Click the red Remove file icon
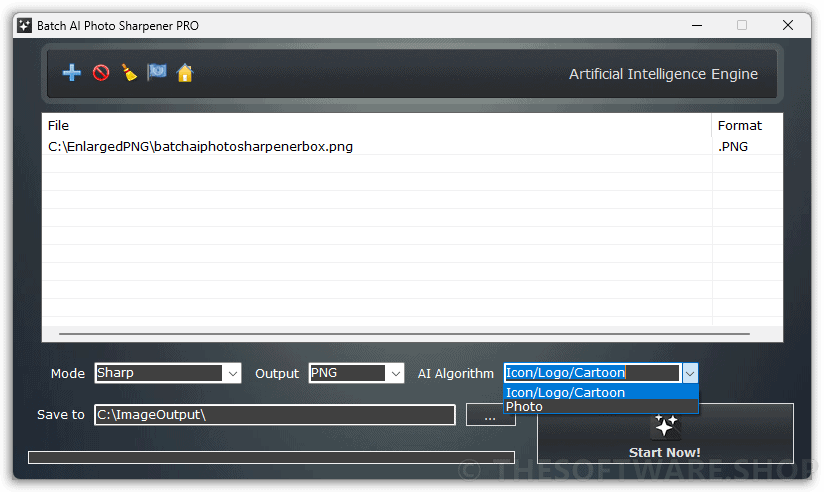This screenshot has width=824, height=492. click(101, 73)
